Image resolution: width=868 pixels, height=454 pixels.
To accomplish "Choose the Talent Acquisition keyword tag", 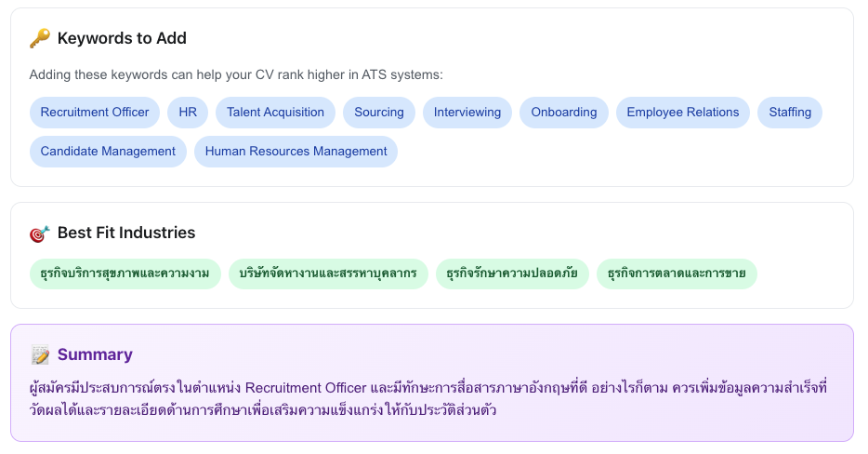I will [275, 113].
